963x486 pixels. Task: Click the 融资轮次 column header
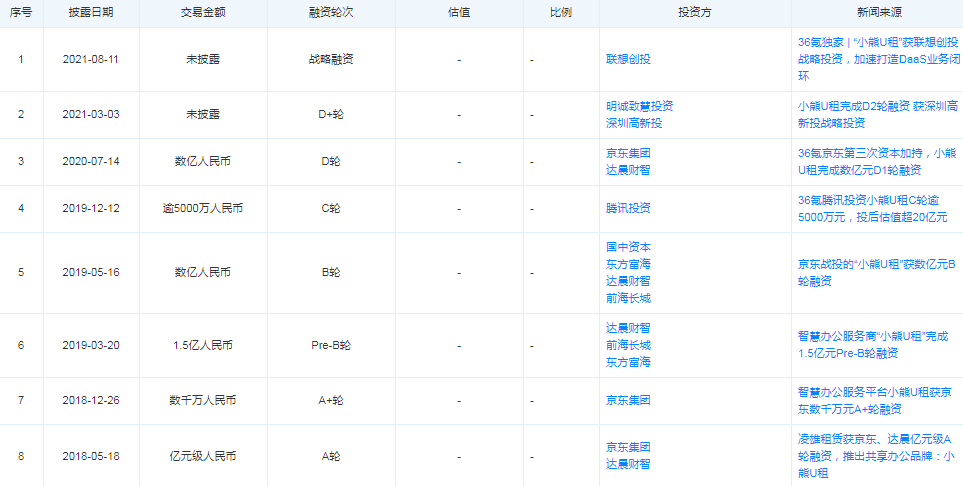point(330,13)
